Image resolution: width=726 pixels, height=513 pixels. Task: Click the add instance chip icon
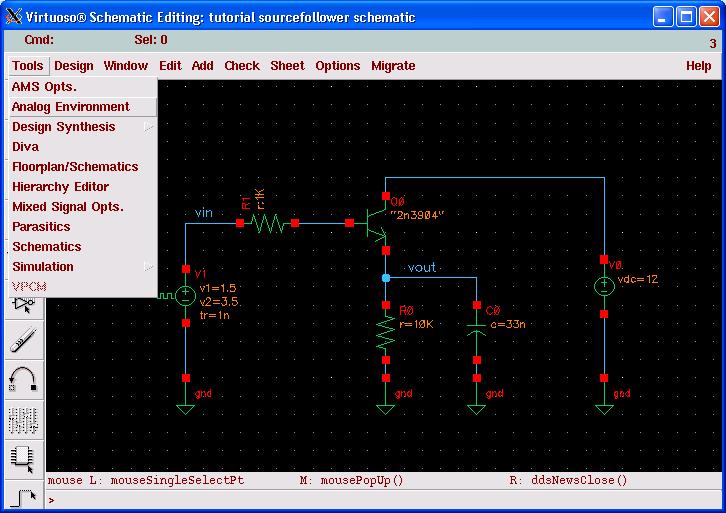23,457
